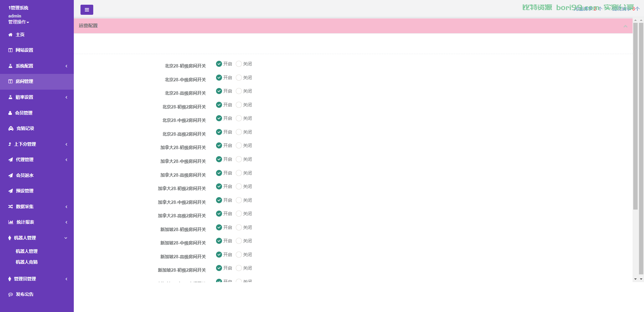Select 开启 for 北京28-中级房间开关
The height and width of the screenshot is (312, 644).
(x=219, y=78)
